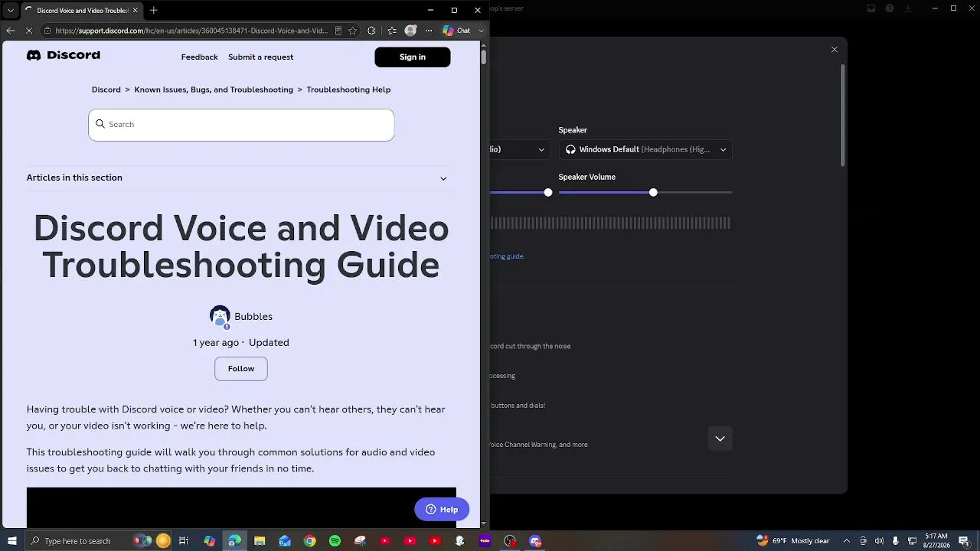Open Spotify from the taskbar

(x=335, y=541)
